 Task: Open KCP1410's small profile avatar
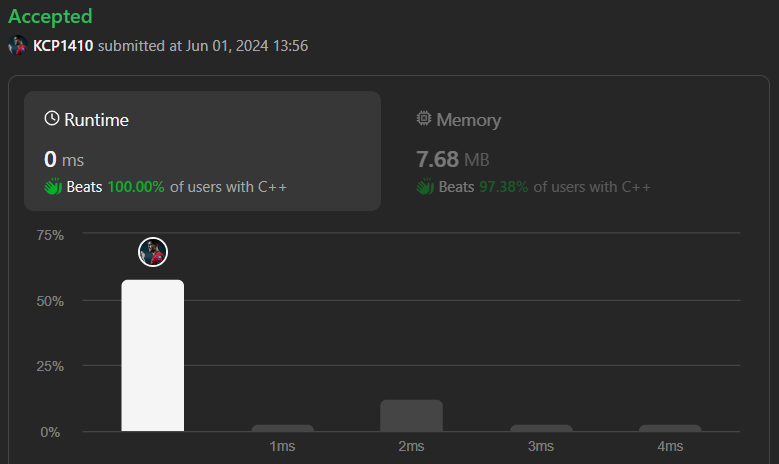pyautogui.click(x=18, y=45)
